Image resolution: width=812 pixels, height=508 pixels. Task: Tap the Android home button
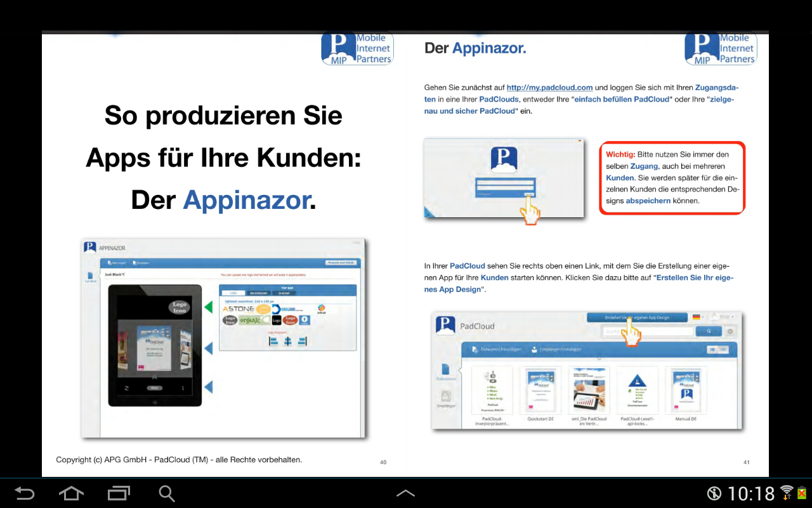pyautogui.click(x=71, y=493)
